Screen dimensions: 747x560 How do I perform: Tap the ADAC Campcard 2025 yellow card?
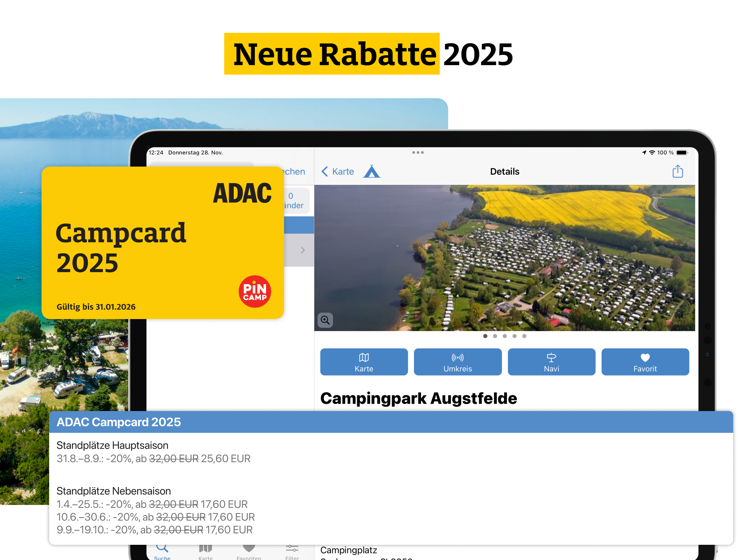162,243
